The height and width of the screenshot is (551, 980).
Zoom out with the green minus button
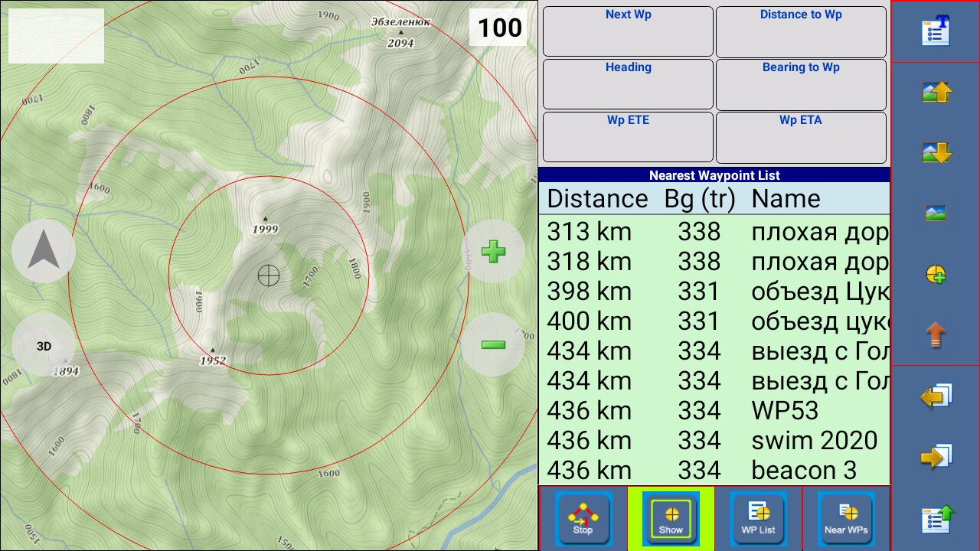[493, 344]
